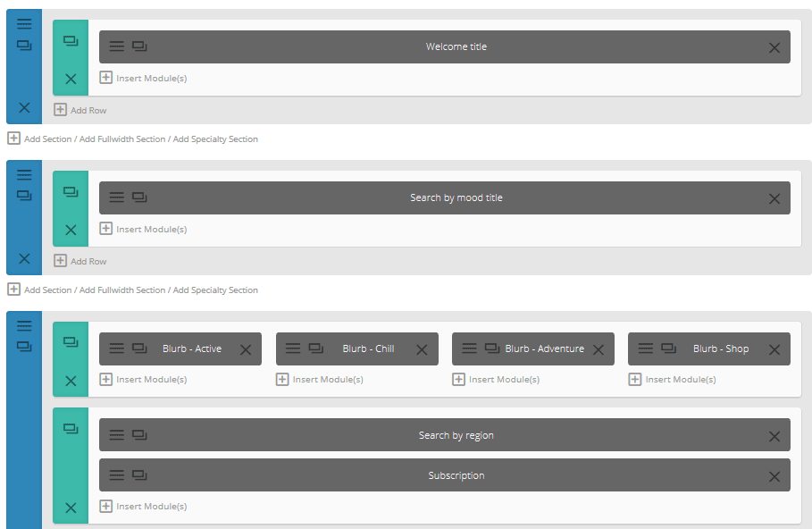Clone the Subscription module
Viewport: 812px width, 529px height.
point(139,475)
